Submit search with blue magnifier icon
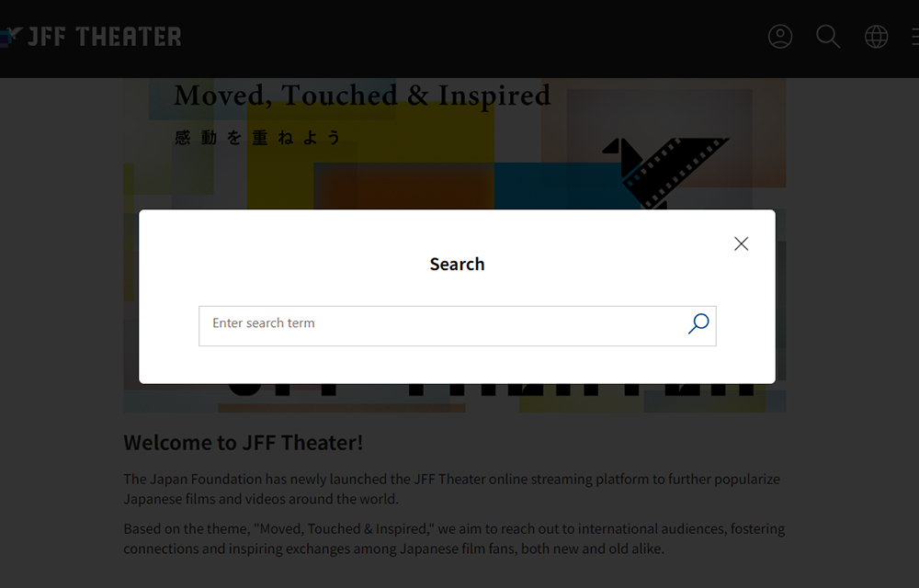Screen dimensions: 919x588 [698, 324]
